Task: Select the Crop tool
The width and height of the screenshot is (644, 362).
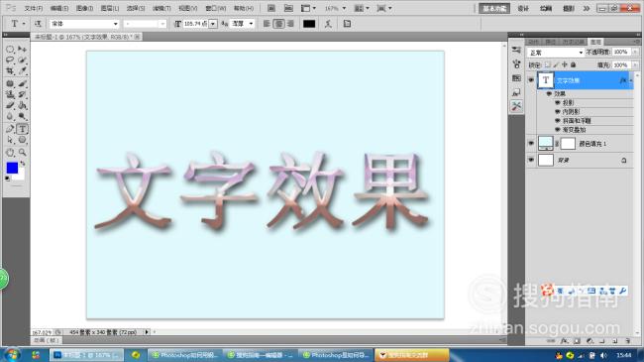Action: tap(10, 71)
